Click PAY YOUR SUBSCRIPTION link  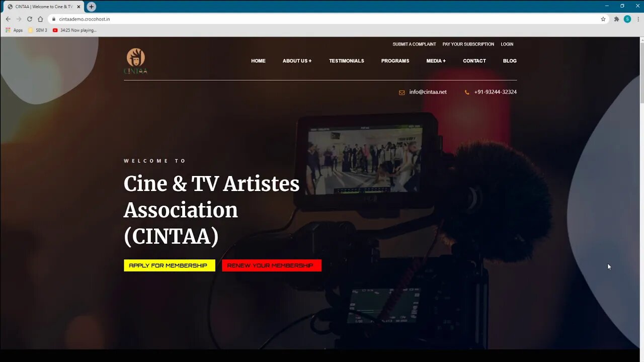coord(468,44)
